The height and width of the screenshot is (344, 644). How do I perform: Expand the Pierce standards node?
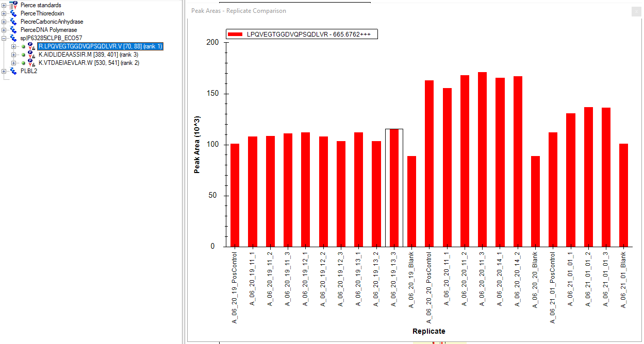(x=4, y=5)
